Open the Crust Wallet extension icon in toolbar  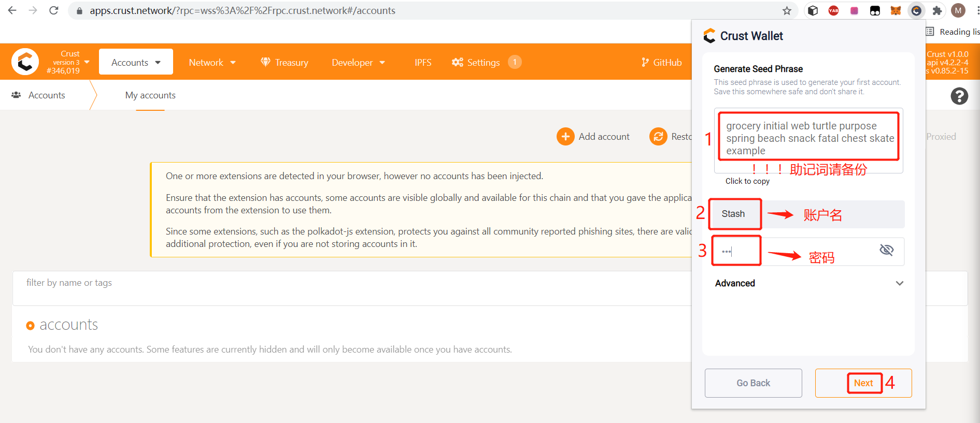(x=916, y=10)
